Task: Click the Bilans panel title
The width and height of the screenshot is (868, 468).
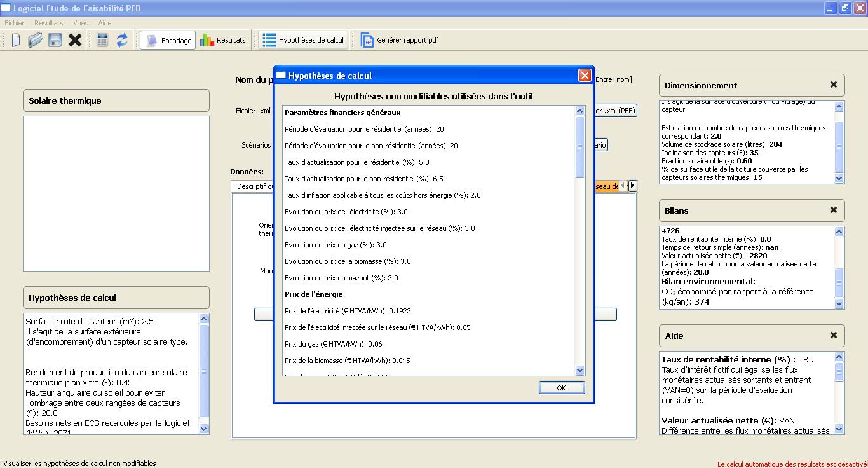Action: tap(676, 210)
